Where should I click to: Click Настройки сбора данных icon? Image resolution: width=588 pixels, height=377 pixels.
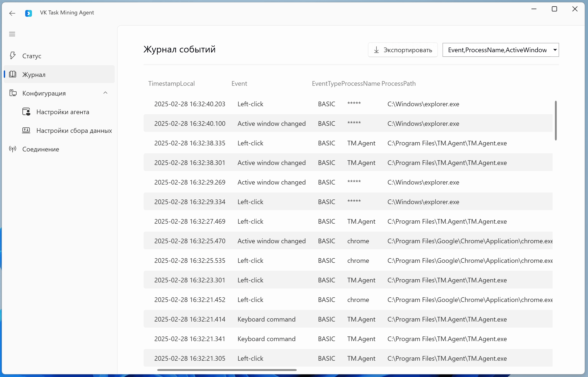pyautogui.click(x=26, y=130)
